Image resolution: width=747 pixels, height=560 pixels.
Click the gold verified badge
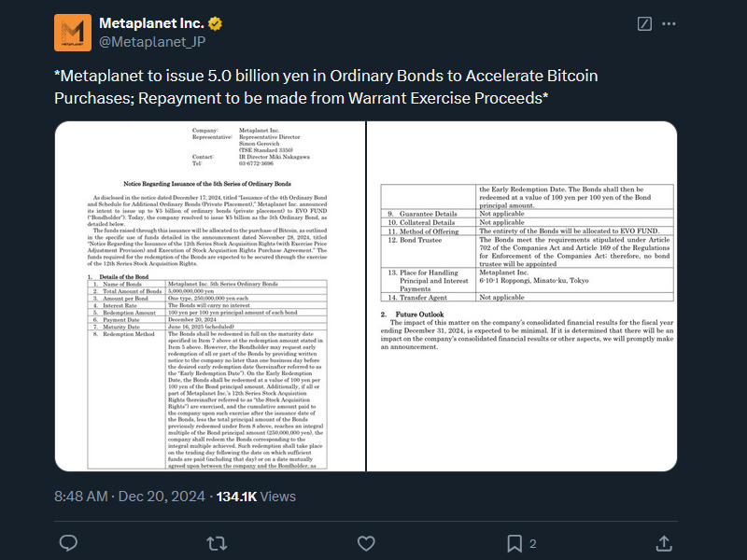click(x=214, y=22)
